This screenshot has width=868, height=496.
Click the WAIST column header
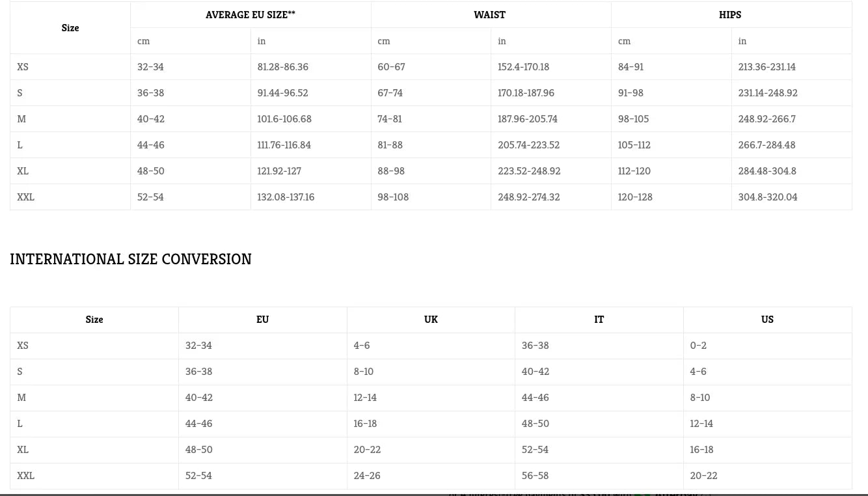click(x=489, y=15)
